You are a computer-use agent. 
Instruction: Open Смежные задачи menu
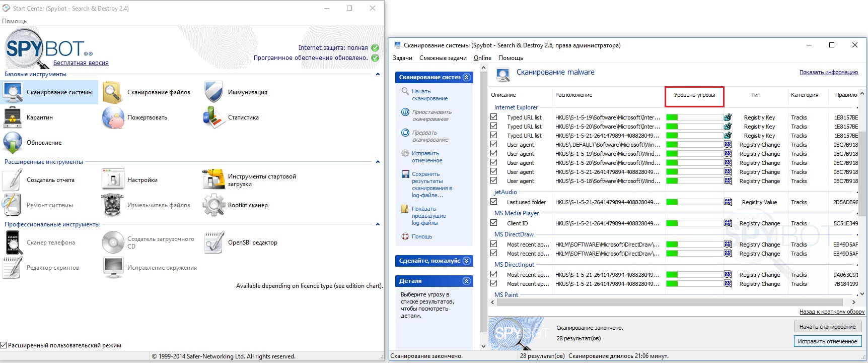(x=443, y=58)
